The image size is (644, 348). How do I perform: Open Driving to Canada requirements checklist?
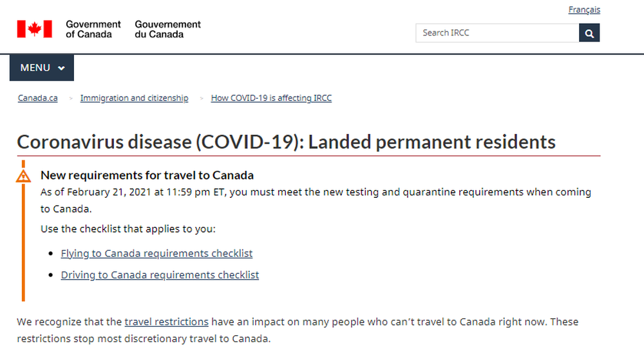pyautogui.click(x=160, y=275)
